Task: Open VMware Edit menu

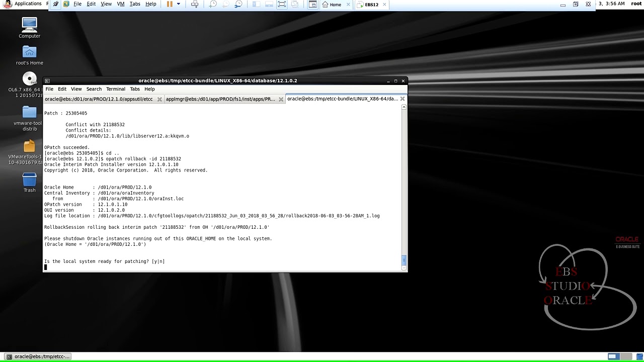Action: [91, 4]
